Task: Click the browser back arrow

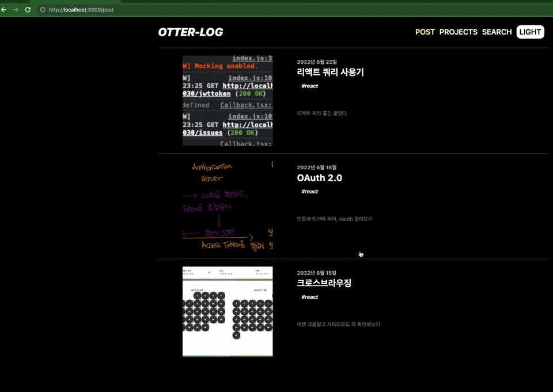Action: click(4, 10)
